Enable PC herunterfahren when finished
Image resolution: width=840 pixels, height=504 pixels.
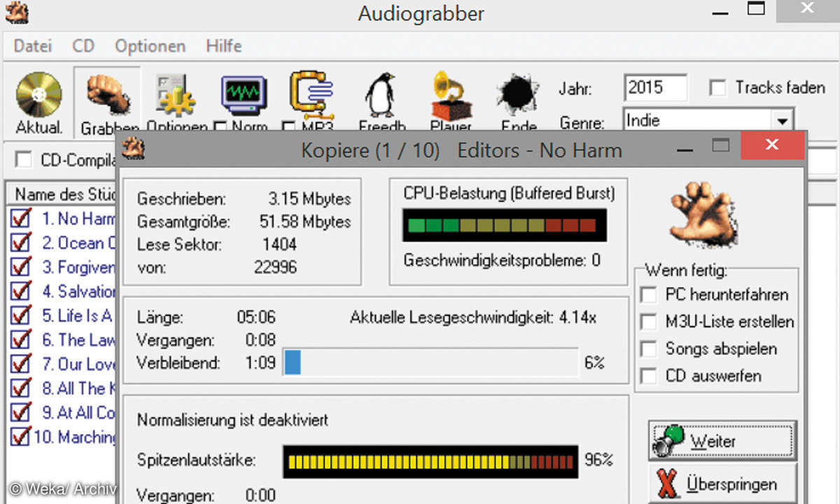click(x=650, y=294)
